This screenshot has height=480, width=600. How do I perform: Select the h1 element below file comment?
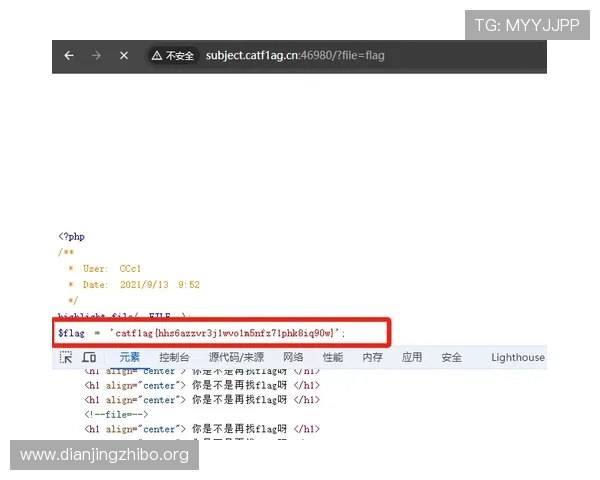click(x=201, y=429)
